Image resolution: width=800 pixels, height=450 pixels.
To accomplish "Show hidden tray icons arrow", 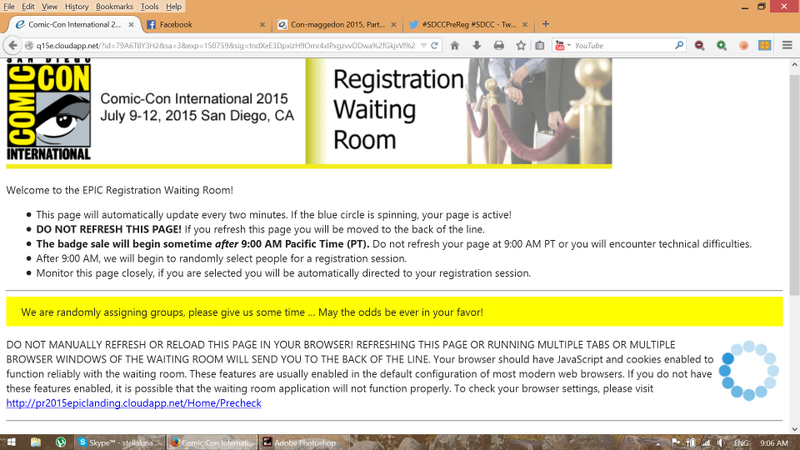I will (659, 443).
